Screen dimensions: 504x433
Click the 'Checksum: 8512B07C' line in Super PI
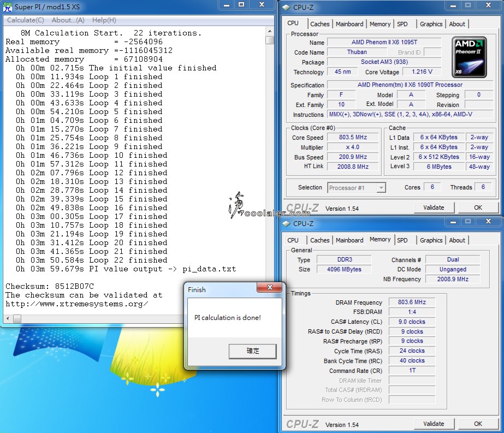pos(50,287)
